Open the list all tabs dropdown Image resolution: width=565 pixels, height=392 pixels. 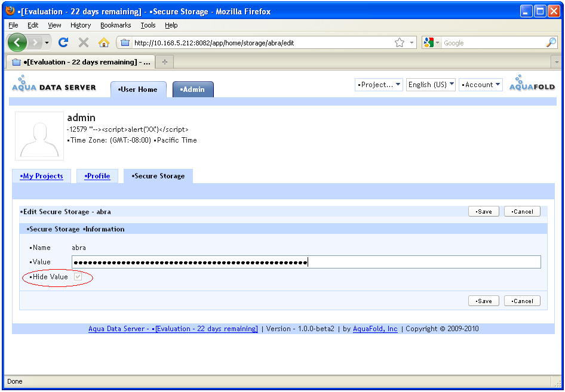click(x=557, y=62)
